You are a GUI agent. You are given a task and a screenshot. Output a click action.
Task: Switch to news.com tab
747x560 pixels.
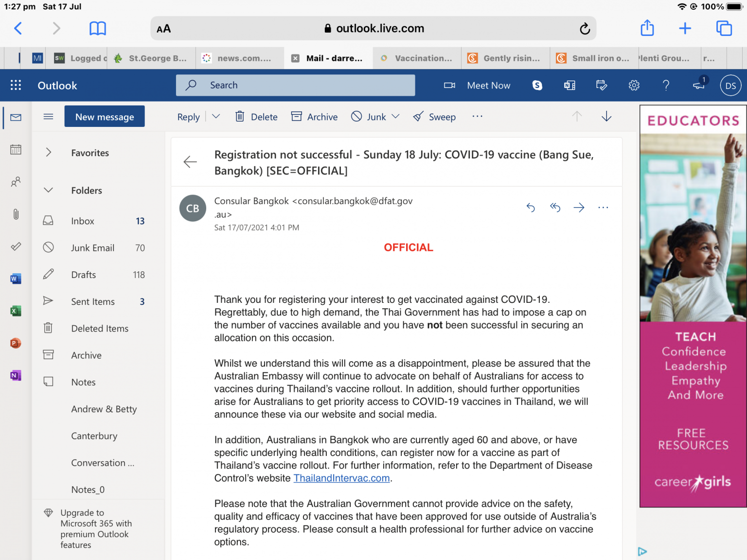[240, 58]
